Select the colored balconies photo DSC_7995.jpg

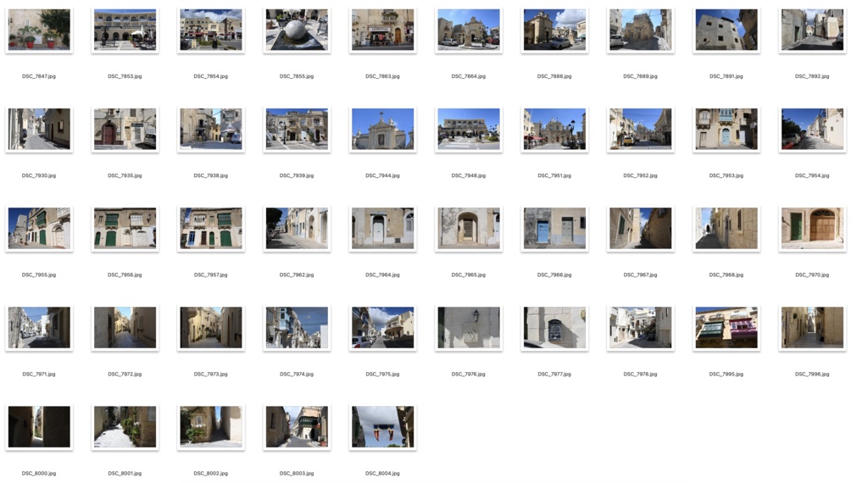pos(726,328)
